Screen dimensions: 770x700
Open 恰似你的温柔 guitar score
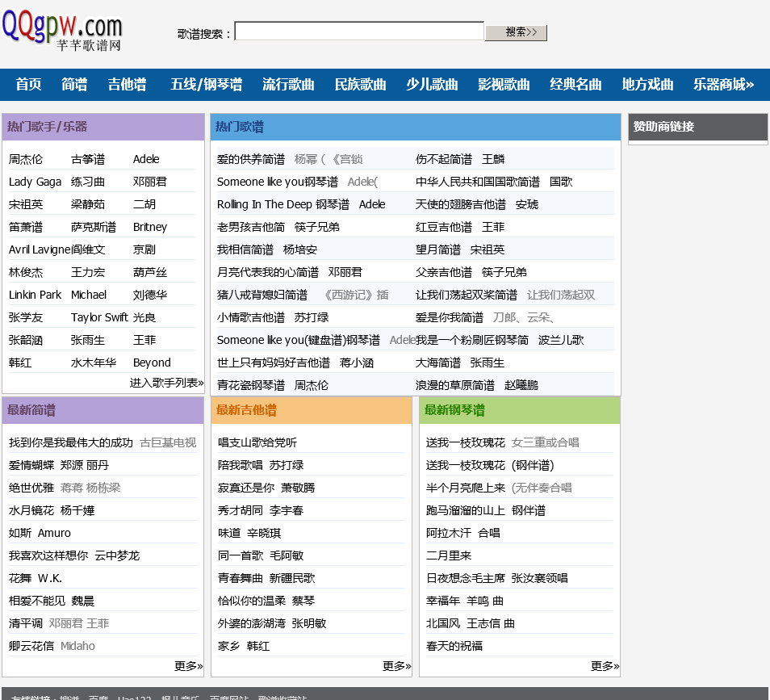252,601
